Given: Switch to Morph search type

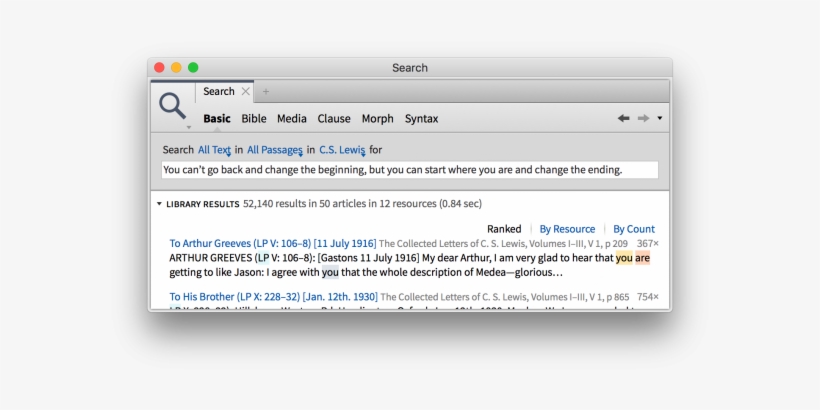Looking at the screenshot, I should tap(378, 119).
